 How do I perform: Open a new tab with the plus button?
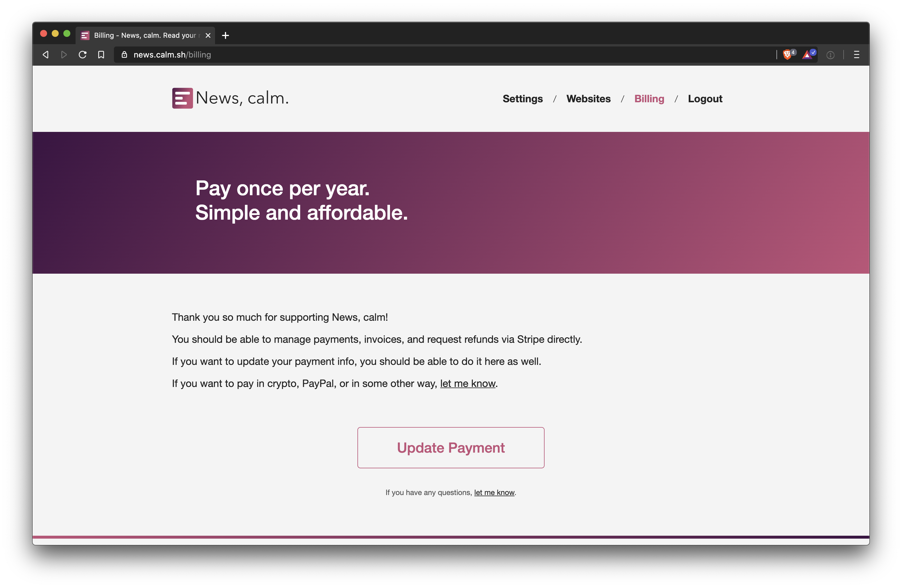point(226,35)
